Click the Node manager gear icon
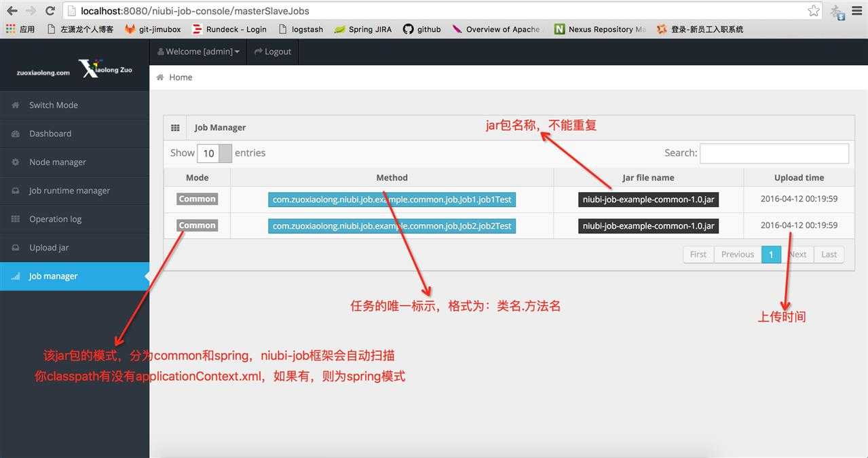The width and height of the screenshot is (868, 458). click(x=16, y=162)
